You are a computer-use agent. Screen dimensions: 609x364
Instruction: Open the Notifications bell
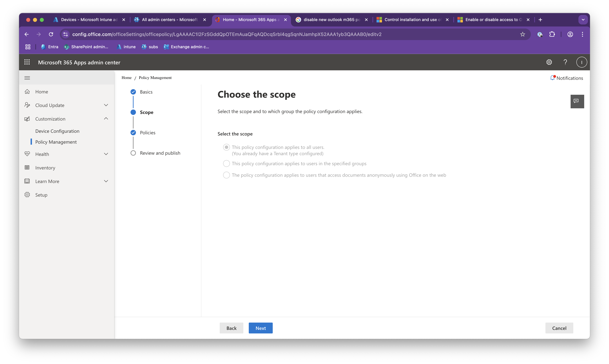[x=566, y=78]
